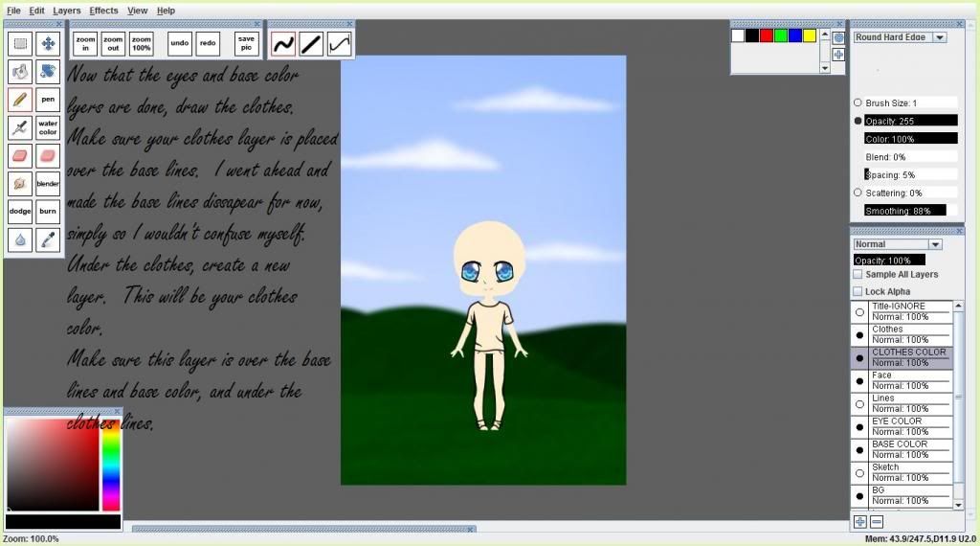Select the move tool with arrows
The height and width of the screenshot is (546, 980).
pos(48,43)
